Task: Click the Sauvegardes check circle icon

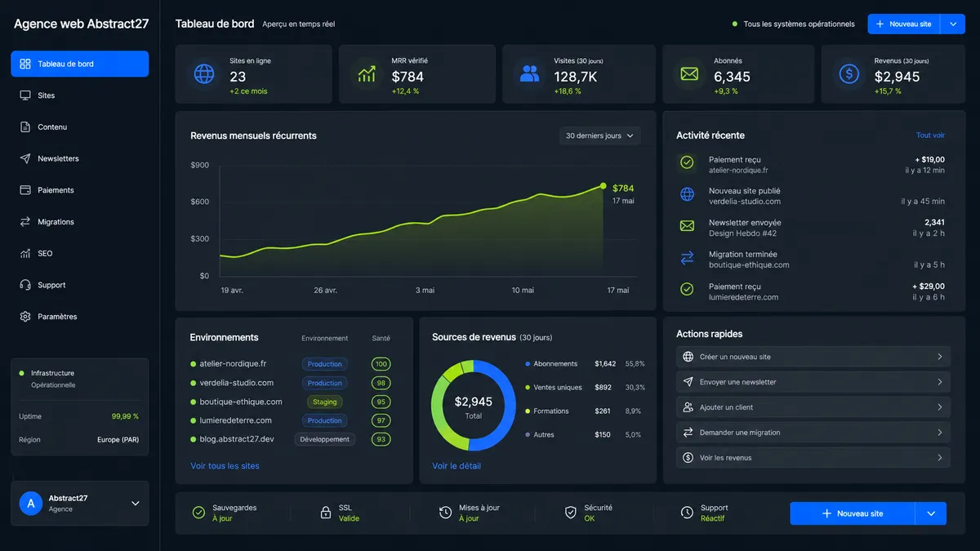Action: click(198, 513)
